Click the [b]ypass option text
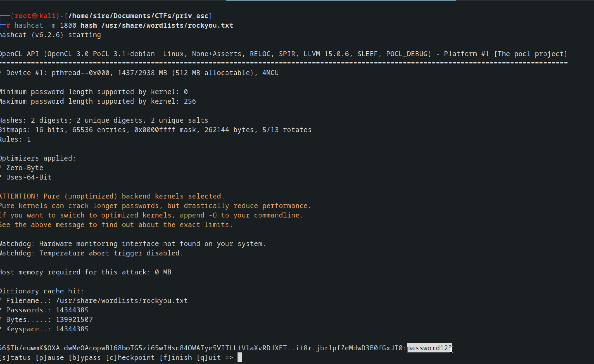 pyautogui.click(x=85, y=357)
